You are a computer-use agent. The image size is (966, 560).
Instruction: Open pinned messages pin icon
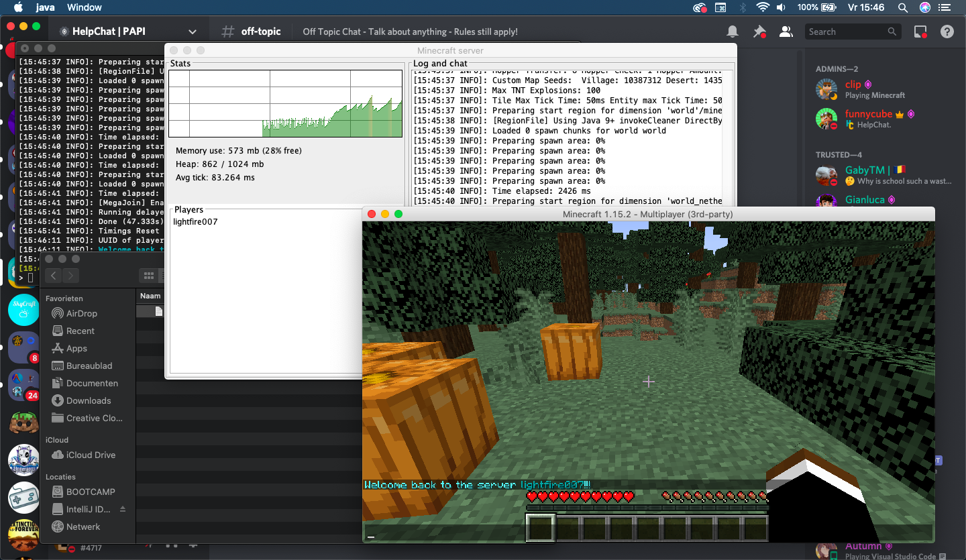[x=759, y=32]
